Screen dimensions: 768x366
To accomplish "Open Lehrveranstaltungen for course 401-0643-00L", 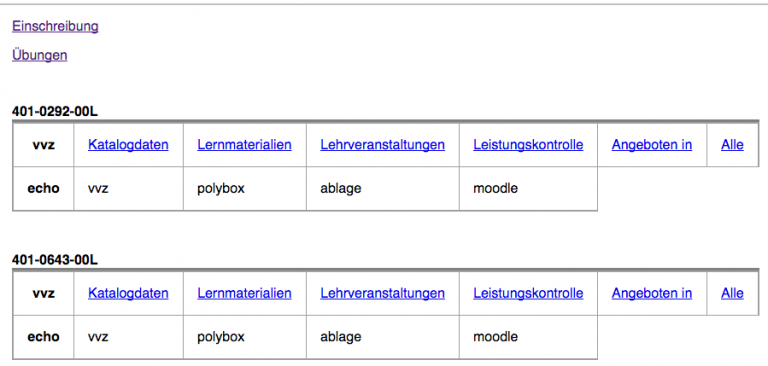I will point(383,293).
